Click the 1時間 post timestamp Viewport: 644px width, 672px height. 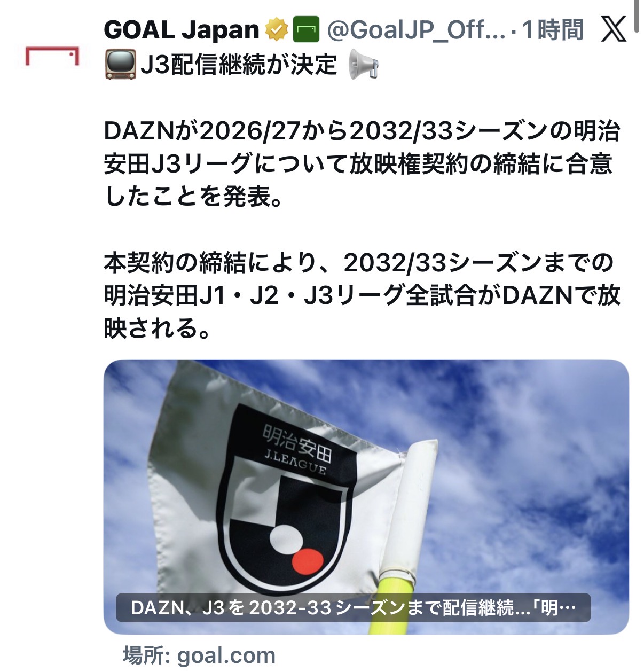(x=552, y=30)
